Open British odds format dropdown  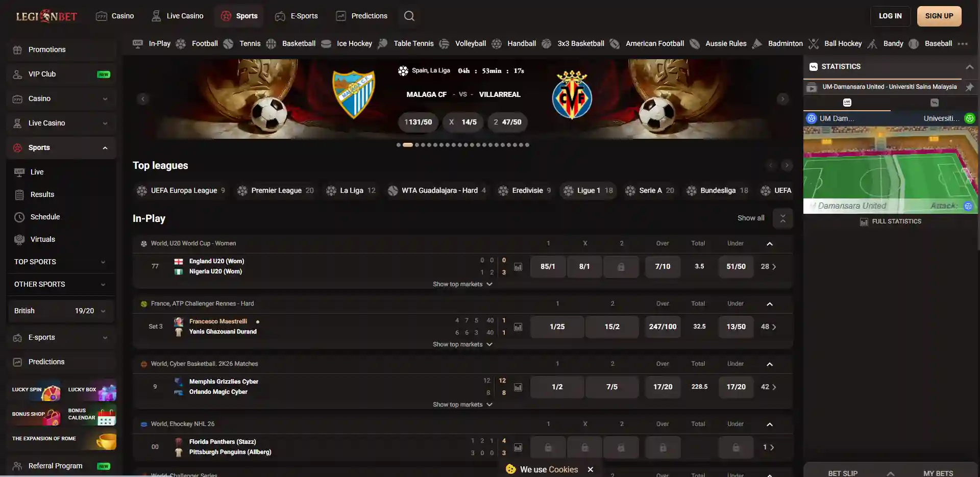61,311
